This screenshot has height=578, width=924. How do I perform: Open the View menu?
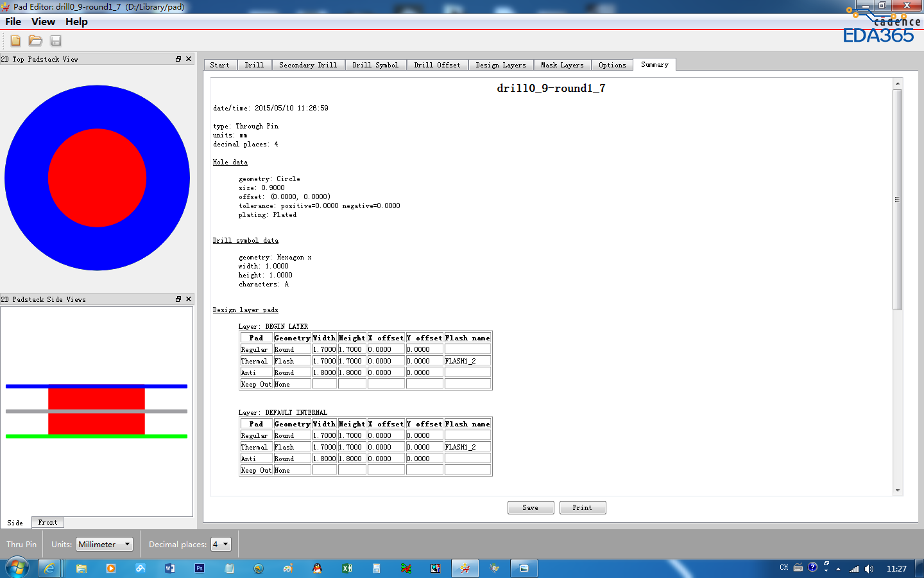pos(43,22)
